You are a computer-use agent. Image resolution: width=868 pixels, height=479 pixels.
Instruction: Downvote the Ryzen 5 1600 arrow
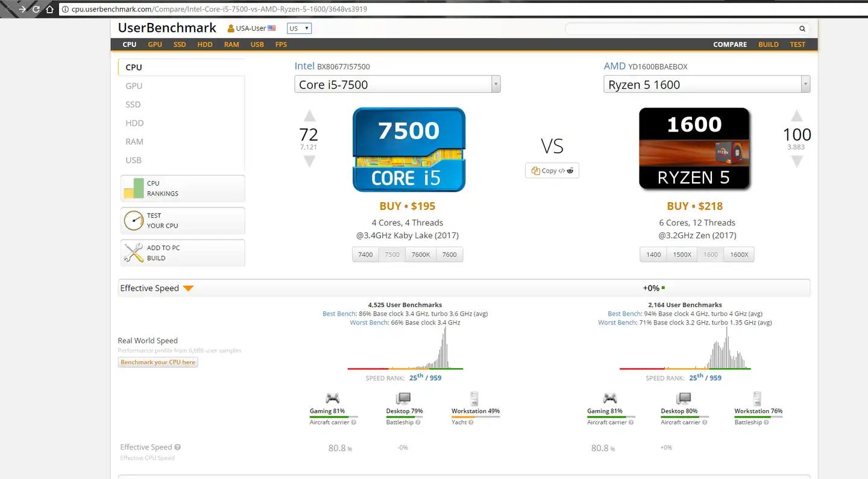tap(797, 161)
